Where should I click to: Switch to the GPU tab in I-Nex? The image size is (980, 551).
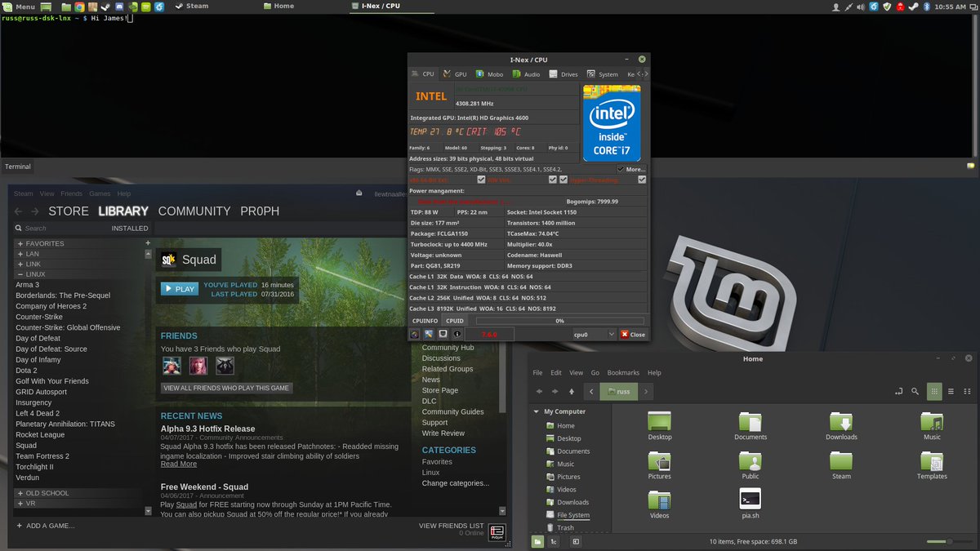(x=456, y=73)
